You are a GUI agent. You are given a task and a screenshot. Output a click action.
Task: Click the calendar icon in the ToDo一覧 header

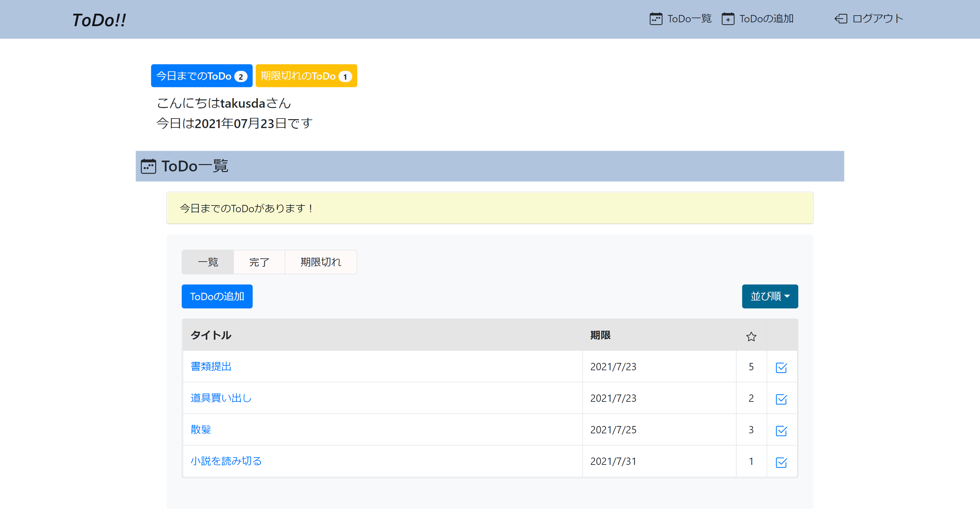[149, 166]
